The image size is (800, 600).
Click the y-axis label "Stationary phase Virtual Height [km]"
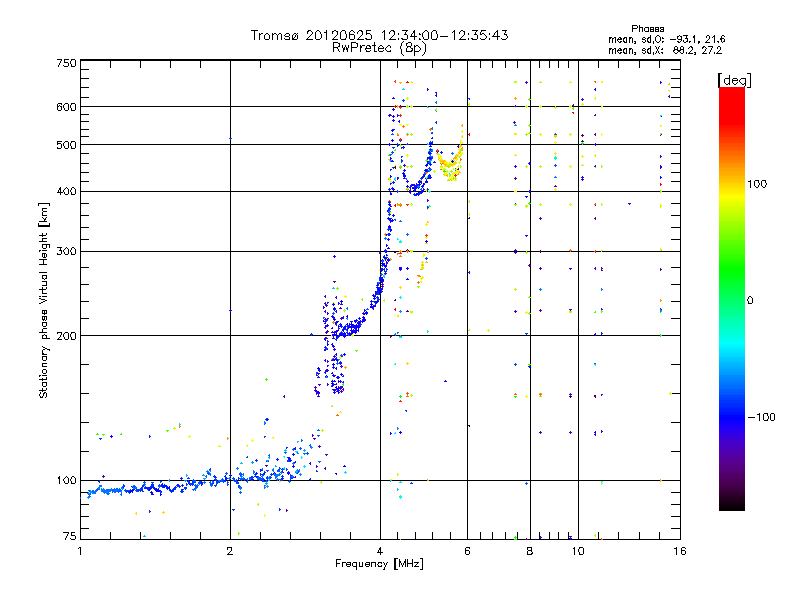(43, 301)
